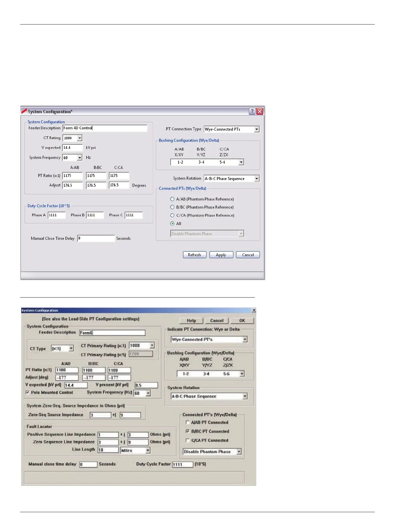
Task: Open CT Type (x:1) dropdown
Action: click(71, 349)
